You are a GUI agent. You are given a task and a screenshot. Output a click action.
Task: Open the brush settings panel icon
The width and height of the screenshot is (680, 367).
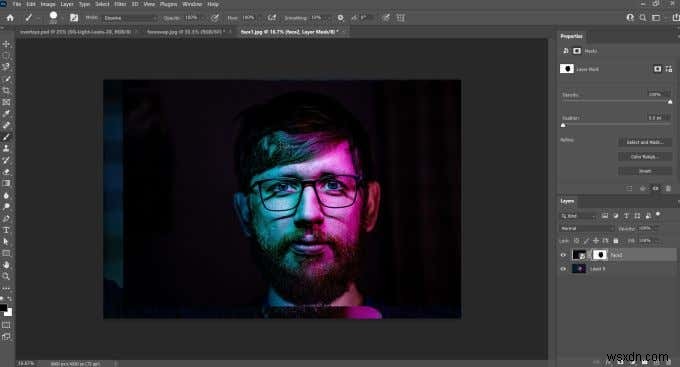point(74,18)
